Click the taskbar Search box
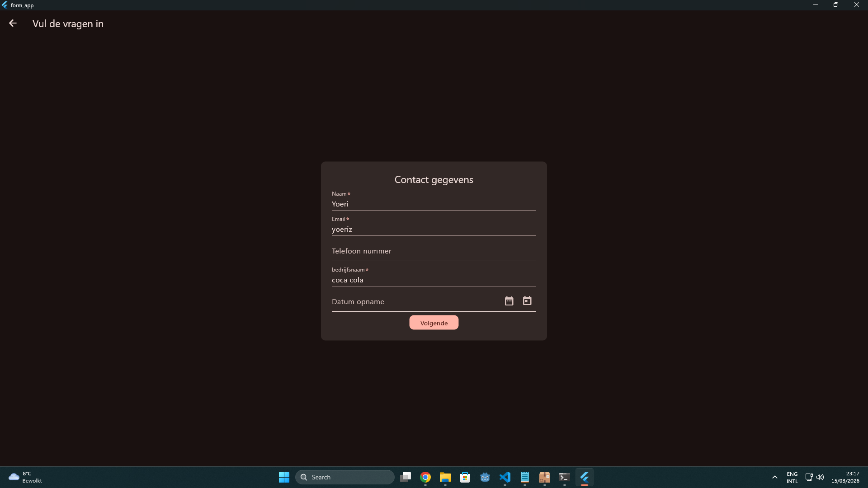This screenshot has height=488, width=868. coord(344,477)
